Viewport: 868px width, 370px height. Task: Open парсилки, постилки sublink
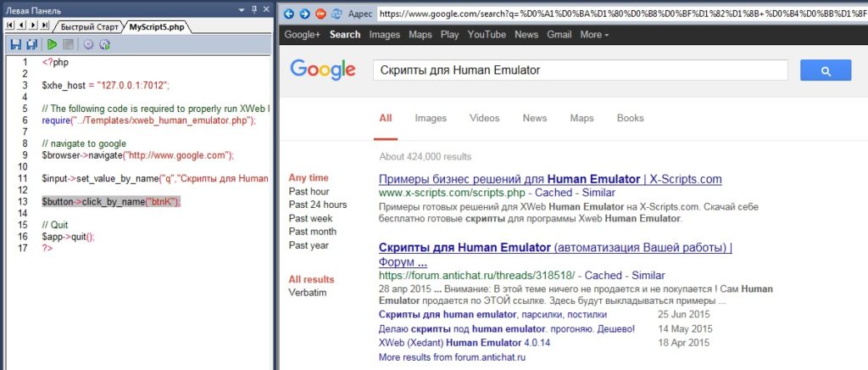pyautogui.click(x=492, y=315)
